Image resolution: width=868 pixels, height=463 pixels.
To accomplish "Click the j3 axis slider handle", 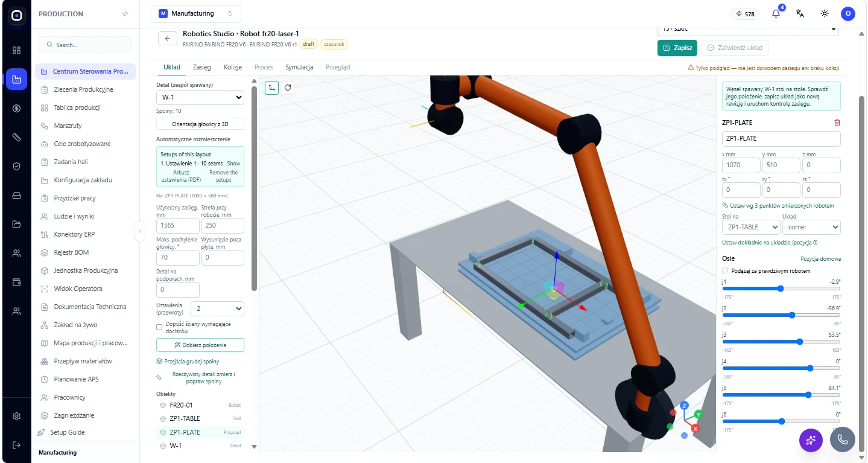I will click(800, 342).
